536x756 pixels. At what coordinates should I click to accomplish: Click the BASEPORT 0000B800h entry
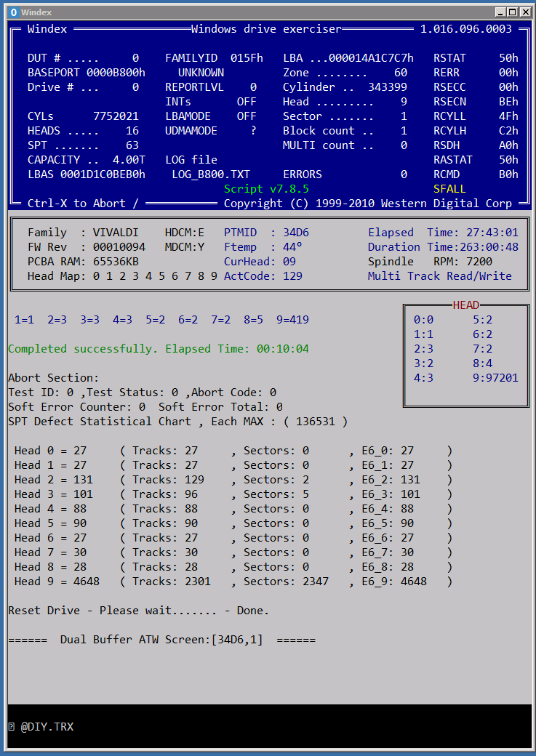coord(87,73)
